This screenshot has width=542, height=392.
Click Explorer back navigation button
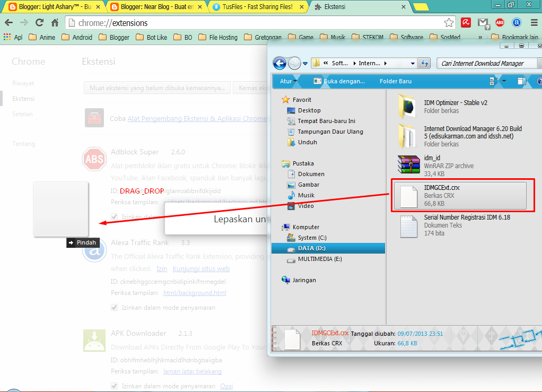pyautogui.click(x=279, y=63)
